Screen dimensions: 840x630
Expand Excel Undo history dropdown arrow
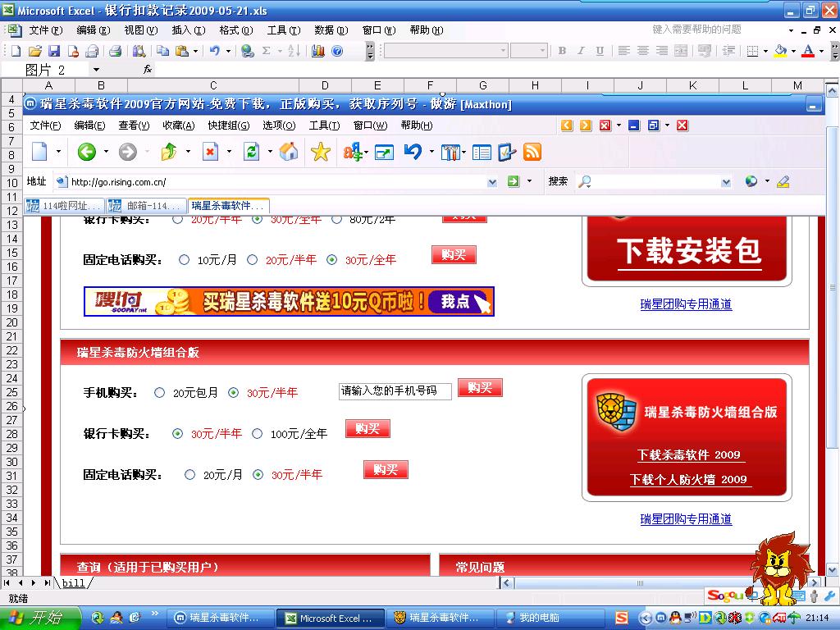point(228,51)
